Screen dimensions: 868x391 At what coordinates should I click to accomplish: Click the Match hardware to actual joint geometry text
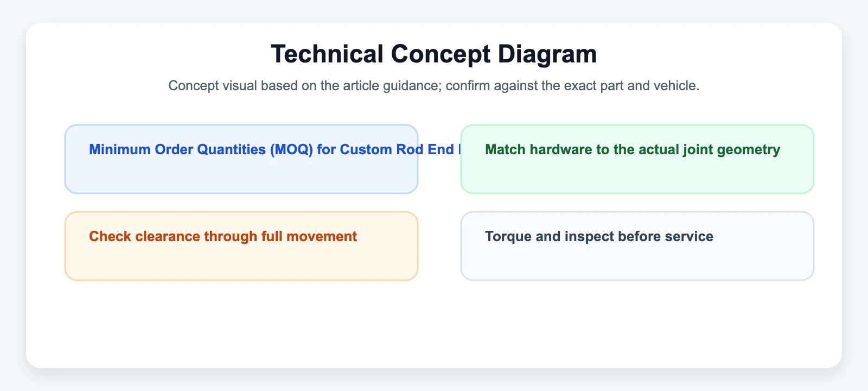(633, 150)
